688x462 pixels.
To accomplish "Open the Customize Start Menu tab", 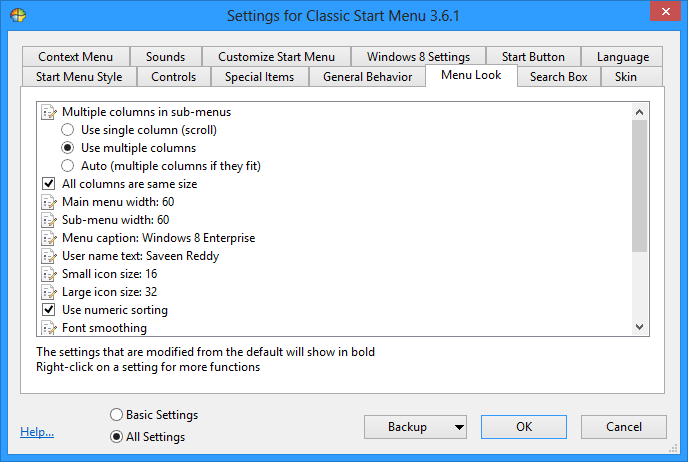I will pos(276,57).
